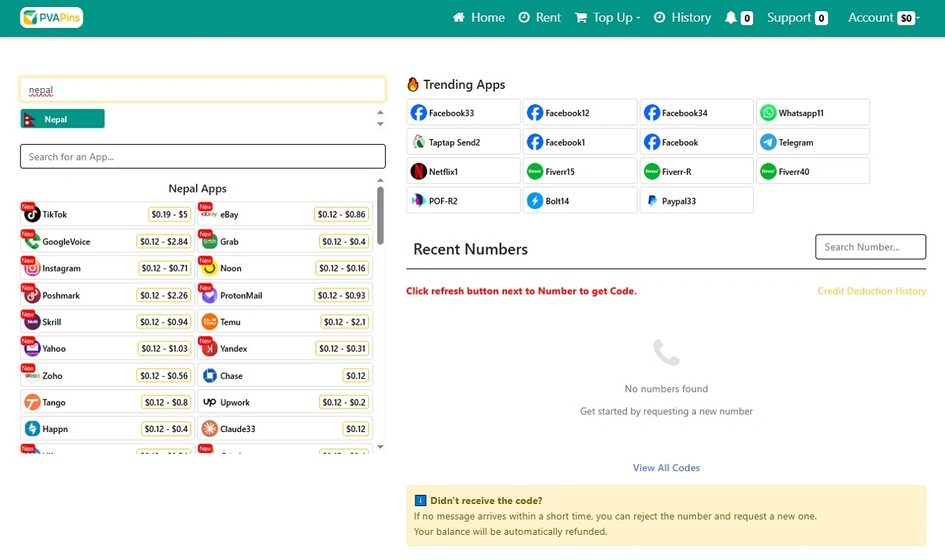Image resolution: width=945 pixels, height=560 pixels.
Task: Select Taptap Send2 trending app
Action: (x=463, y=142)
